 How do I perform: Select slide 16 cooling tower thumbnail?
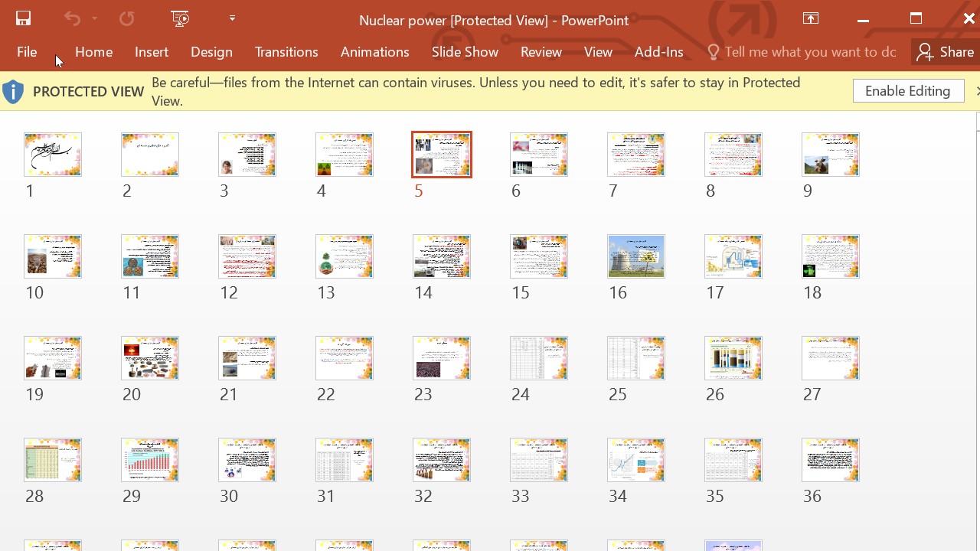point(636,256)
